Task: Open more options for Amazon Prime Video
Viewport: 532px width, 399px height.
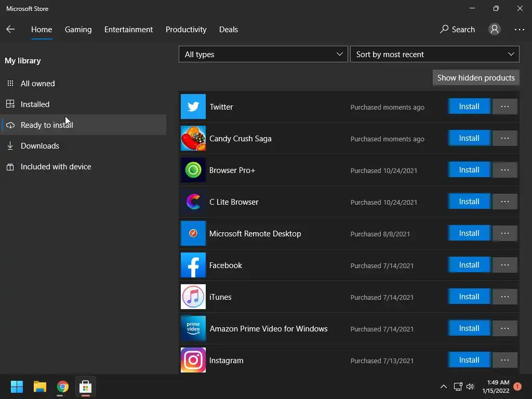Action: [x=505, y=328]
